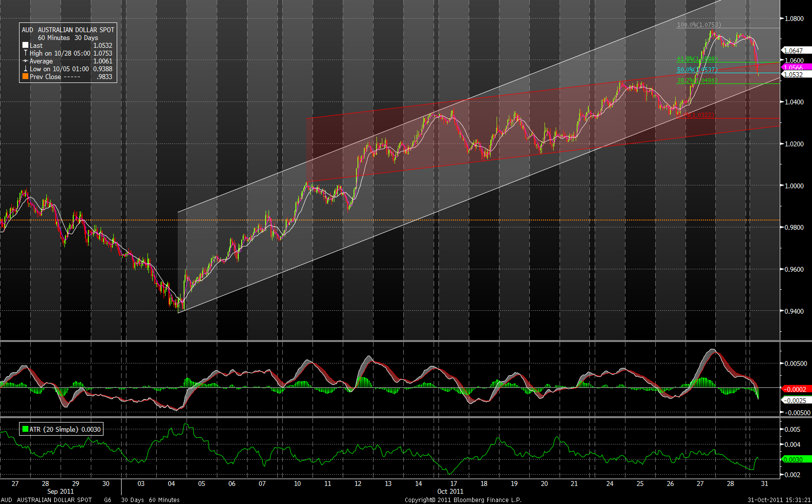Screen dimensions: 812x504
Task: Click date 31 on time axis
Action: 765,484
